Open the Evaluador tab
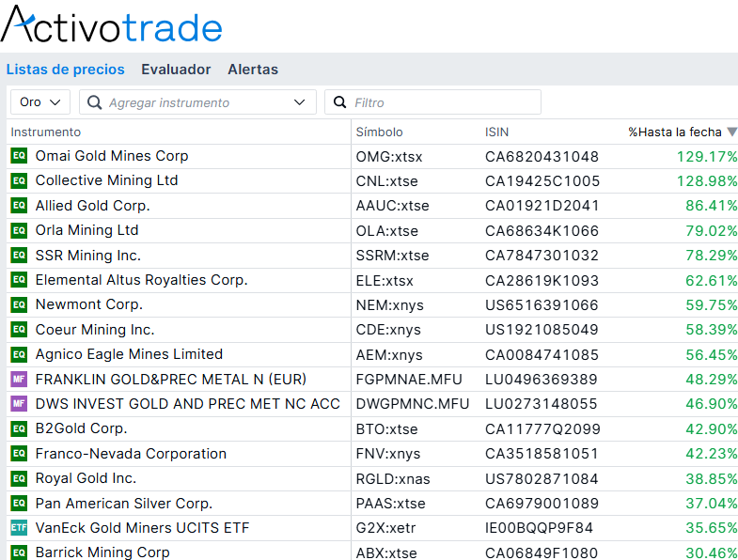The height and width of the screenshot is (560, 738). point(176,70)
